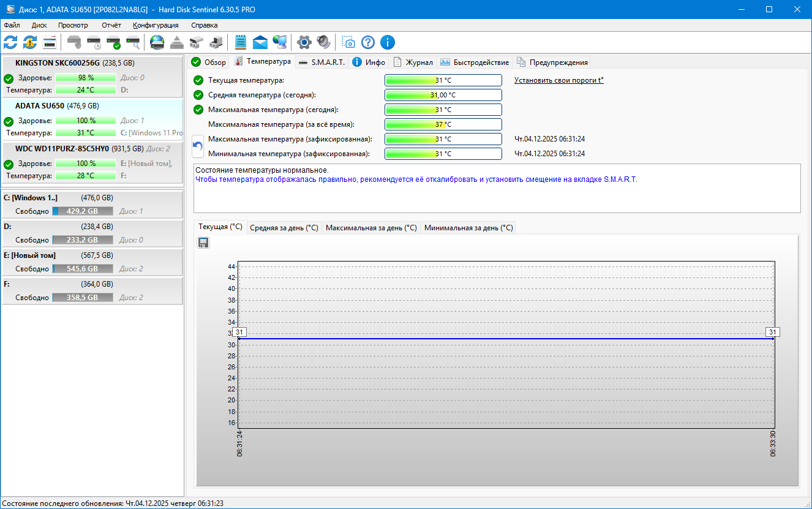Image resolution: width=812 pixels, height=509 pixels.
Task: Save the graph using the floppy disk icon
Action: click(x=203, y=243)
